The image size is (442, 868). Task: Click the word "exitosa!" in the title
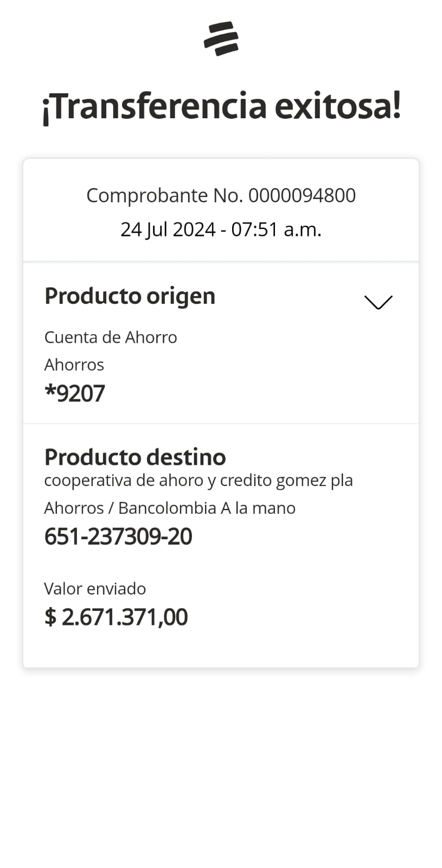pos(337,106)
